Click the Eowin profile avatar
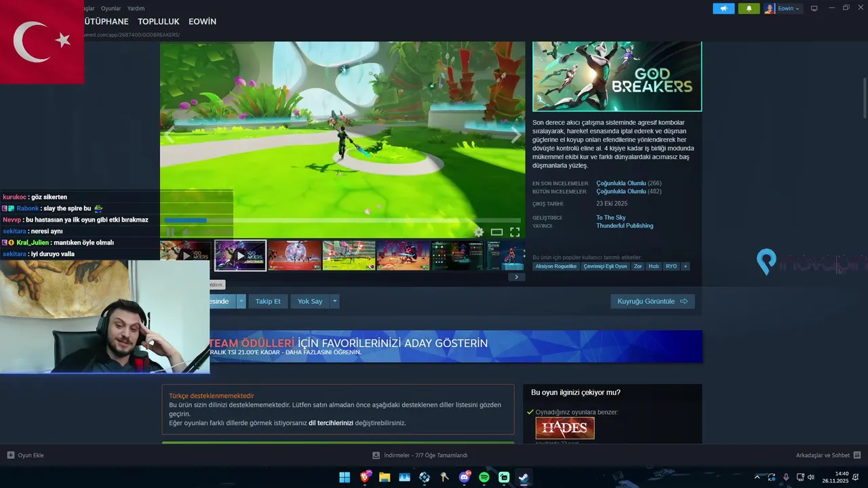Viewport: 868px width, 488px height. (x=770, y=9)
